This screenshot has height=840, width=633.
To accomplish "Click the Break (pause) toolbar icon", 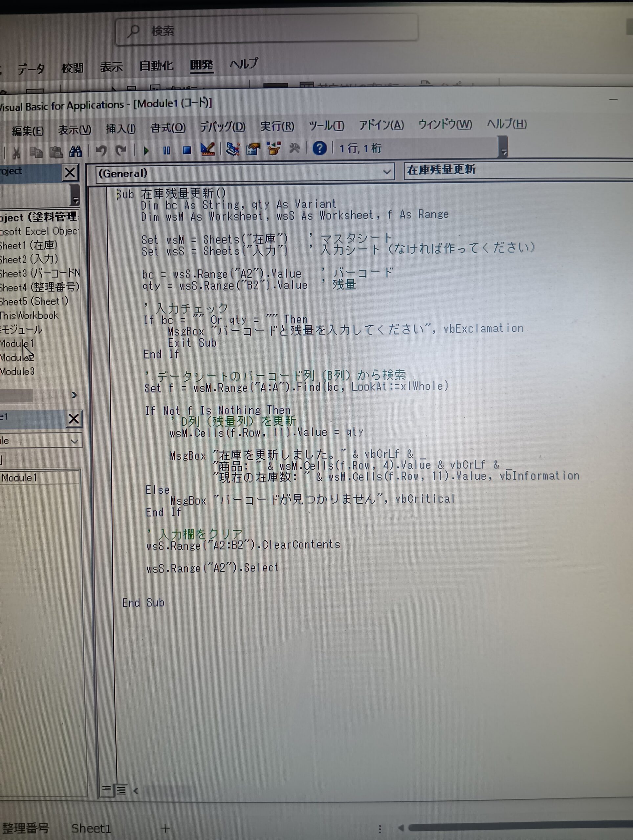I will click(166, 151).
